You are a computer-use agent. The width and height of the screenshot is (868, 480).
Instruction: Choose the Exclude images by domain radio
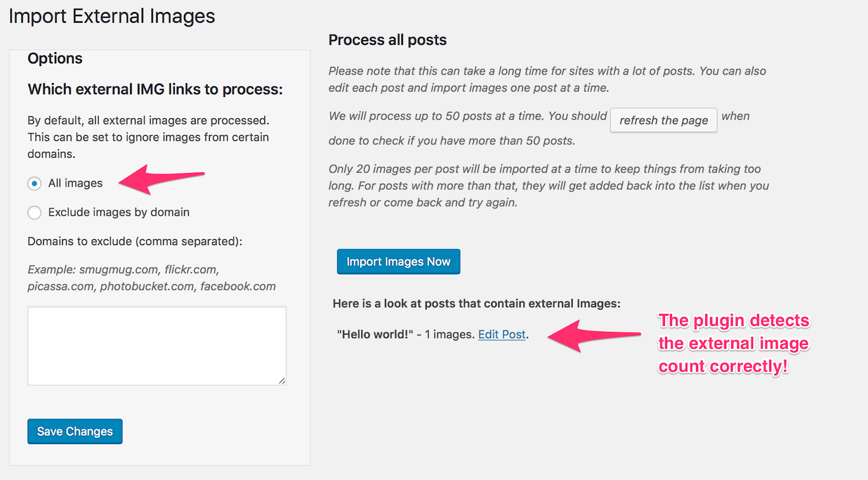(x=35, y=213)
